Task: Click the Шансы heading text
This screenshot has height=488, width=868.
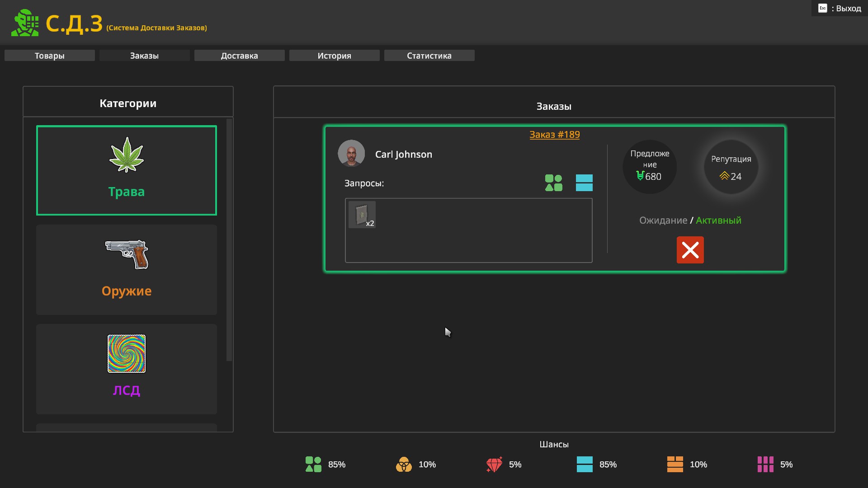Action: 554,445
